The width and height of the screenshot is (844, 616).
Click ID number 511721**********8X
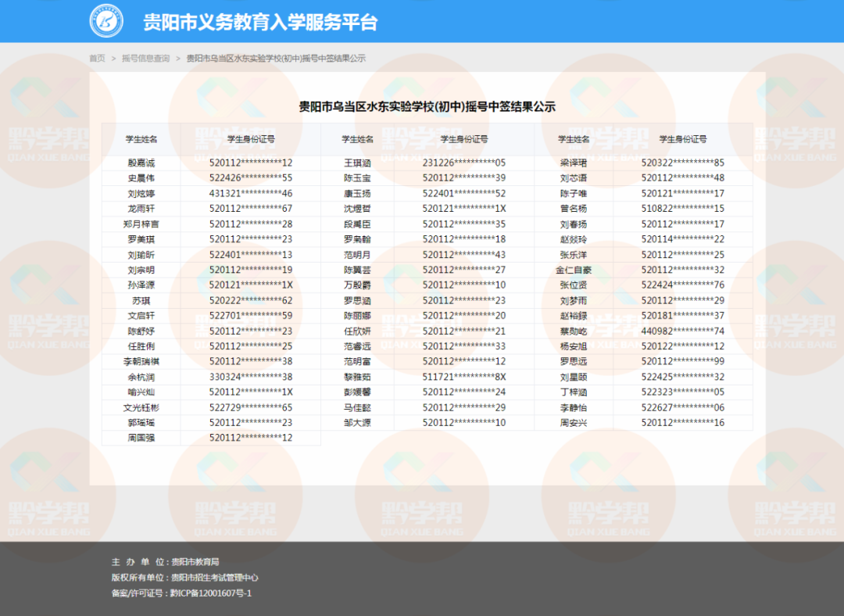pyautogui.click(x=464, y=377)
